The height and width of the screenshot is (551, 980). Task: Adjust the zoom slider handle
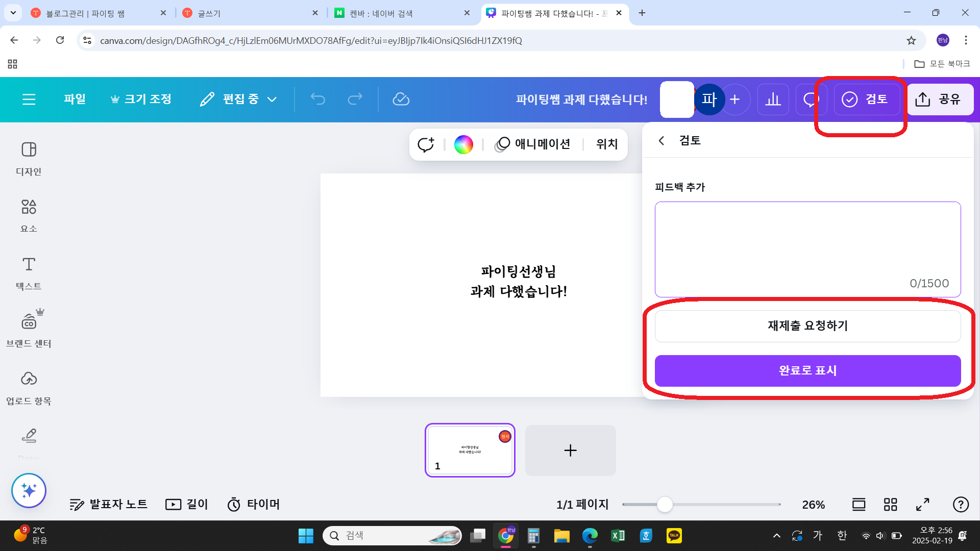click(665, 505)
